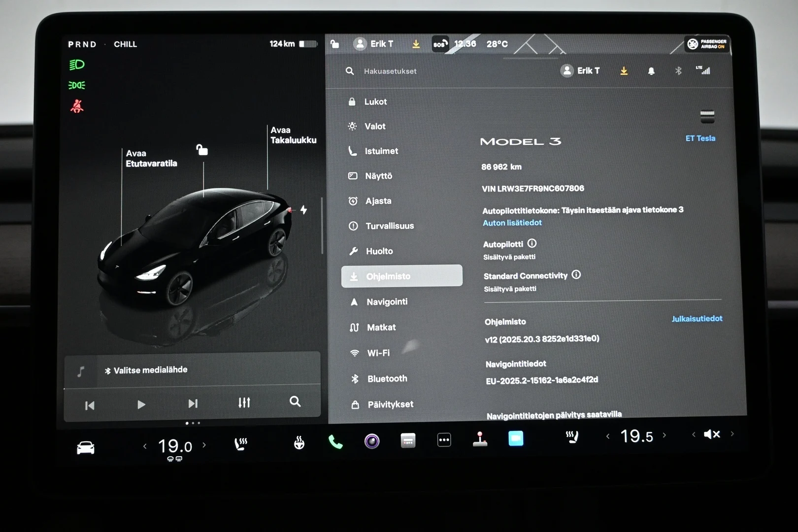798x532 pixels.
Task: Raise the volume with right arrow
Action: [732, 433]
